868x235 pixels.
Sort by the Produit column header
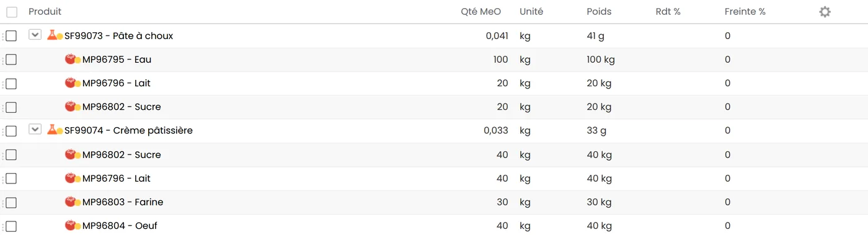click(45, 12)
